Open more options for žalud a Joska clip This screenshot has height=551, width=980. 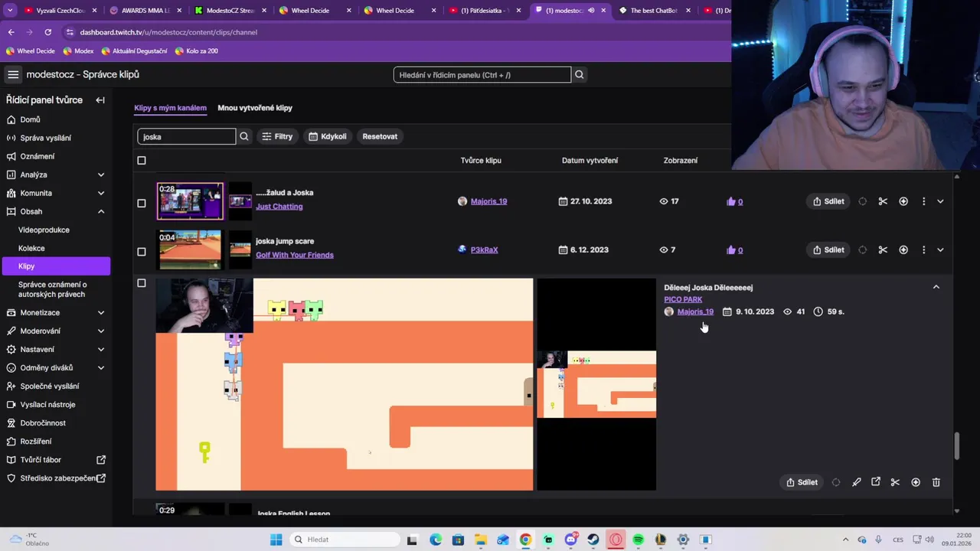pyautogui.click(x=923, y=201)
